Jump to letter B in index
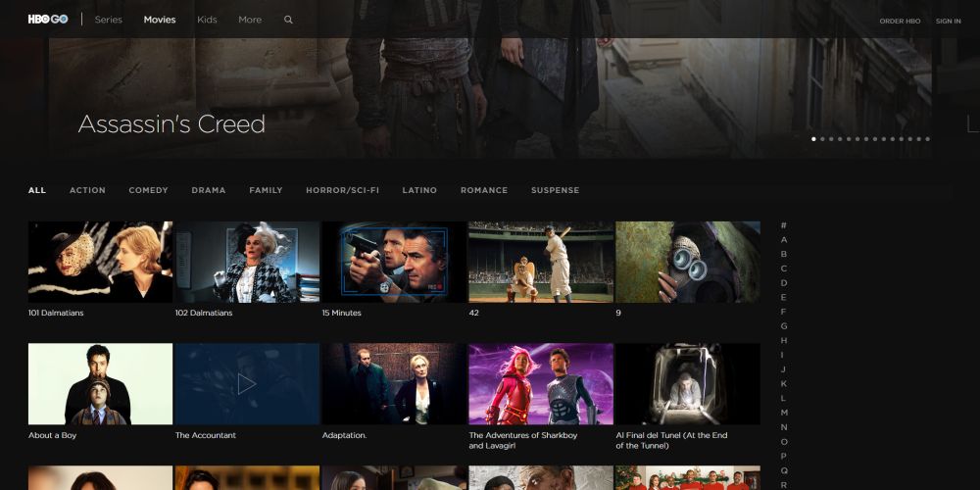 coord(784,254)
